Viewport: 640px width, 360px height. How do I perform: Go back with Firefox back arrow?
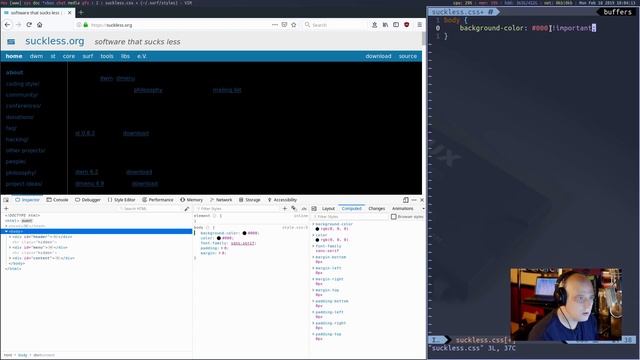tap(7, 25)
